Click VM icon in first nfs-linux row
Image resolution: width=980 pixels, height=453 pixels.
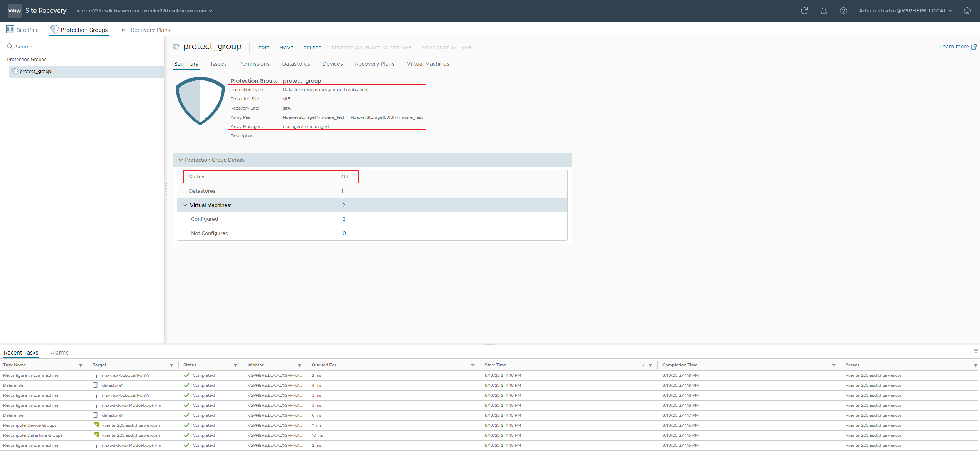pos(95,375)
